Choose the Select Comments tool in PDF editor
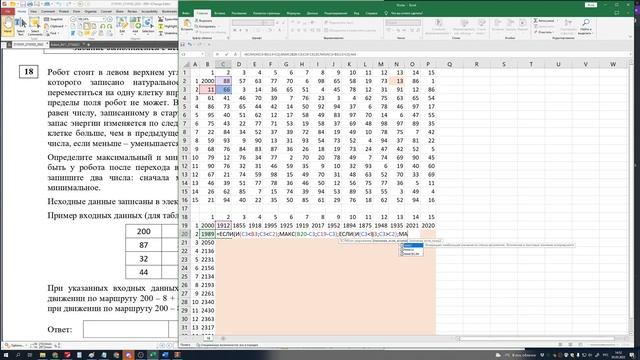This screenshot has height=360, width=640. tap(35, 26)
